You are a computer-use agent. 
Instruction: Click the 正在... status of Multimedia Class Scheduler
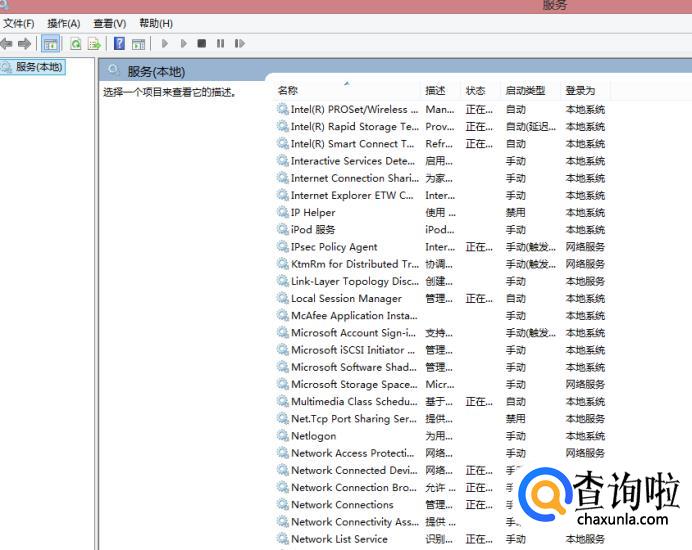coord(479,402)
